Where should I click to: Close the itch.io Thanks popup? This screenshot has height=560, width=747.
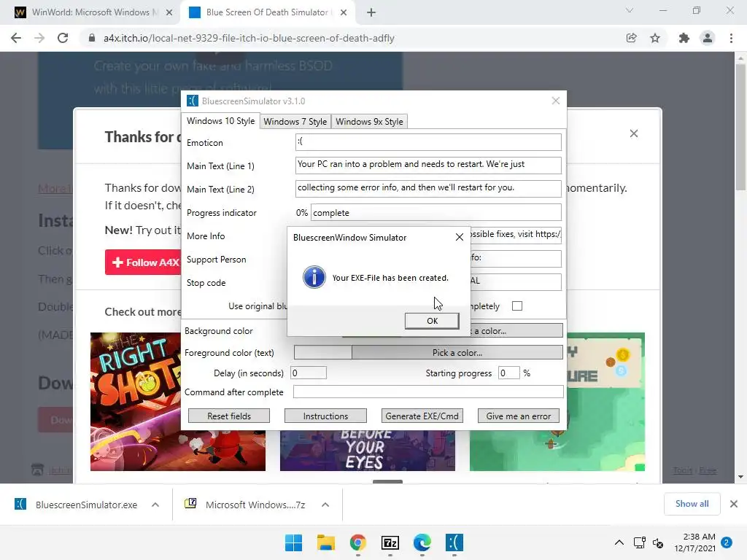pyautogui.click(x=634, y=133)
